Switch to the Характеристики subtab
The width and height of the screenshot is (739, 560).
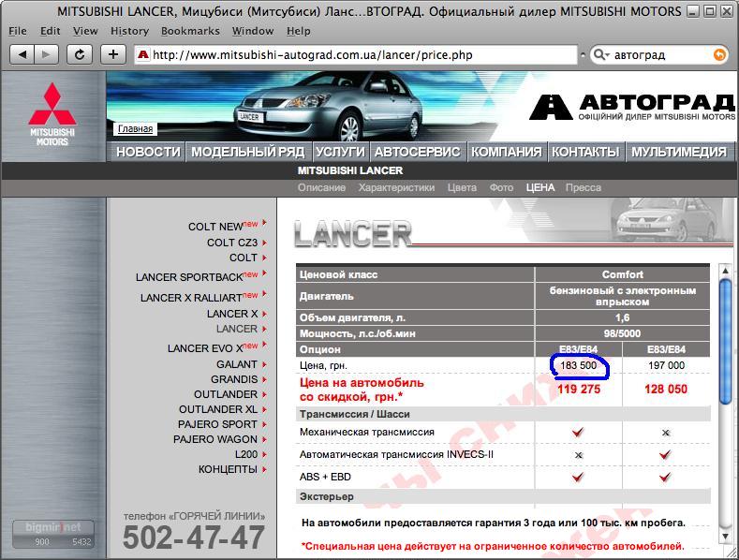click(396, 187)
